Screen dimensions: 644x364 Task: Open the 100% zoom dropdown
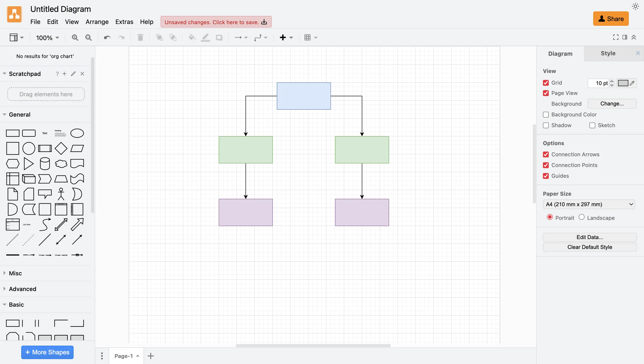tap(47, 38)
